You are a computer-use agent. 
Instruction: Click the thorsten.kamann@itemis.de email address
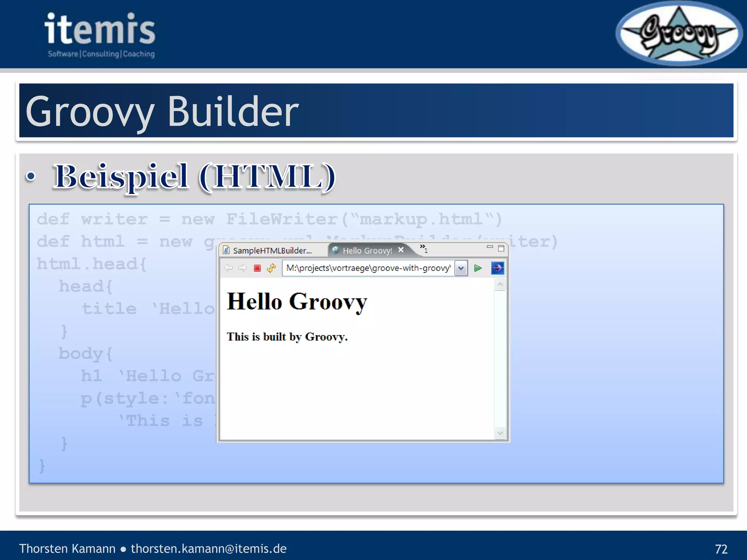click(209, 549)
